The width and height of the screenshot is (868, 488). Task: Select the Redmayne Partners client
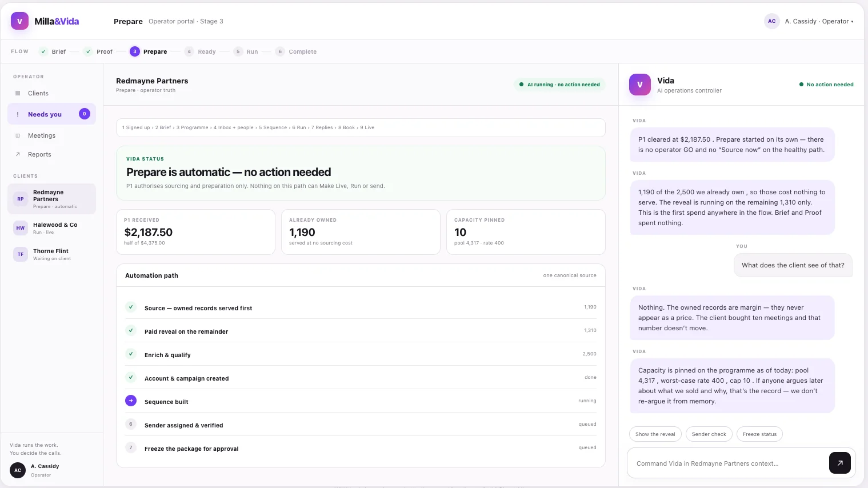tap(51, 199)
